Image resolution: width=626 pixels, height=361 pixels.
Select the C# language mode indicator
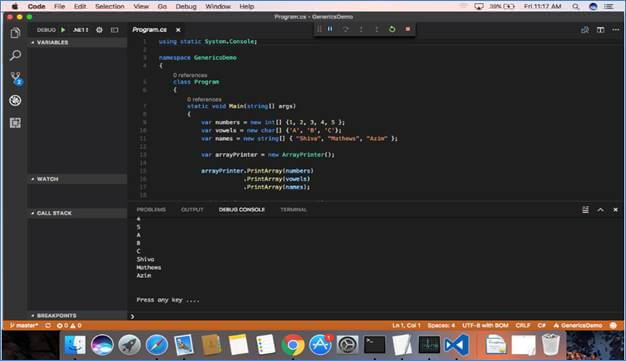(x=541, y=325)
